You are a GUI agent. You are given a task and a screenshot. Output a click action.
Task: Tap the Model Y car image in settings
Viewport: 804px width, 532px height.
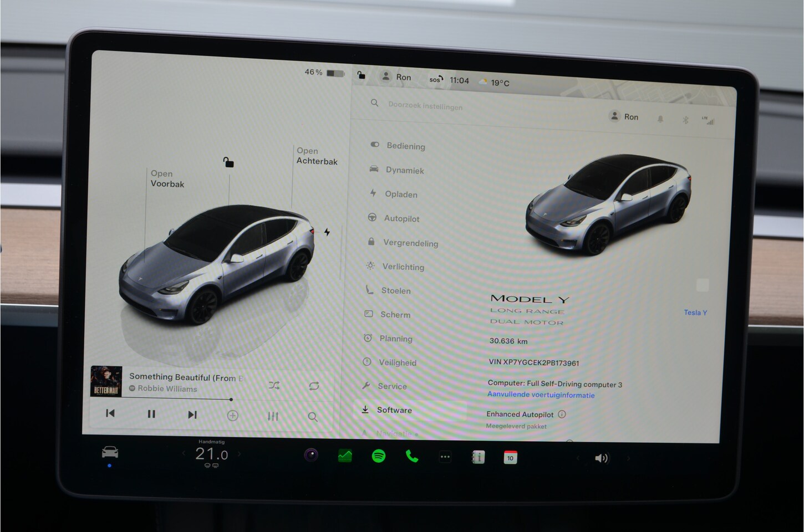[608, 204]
